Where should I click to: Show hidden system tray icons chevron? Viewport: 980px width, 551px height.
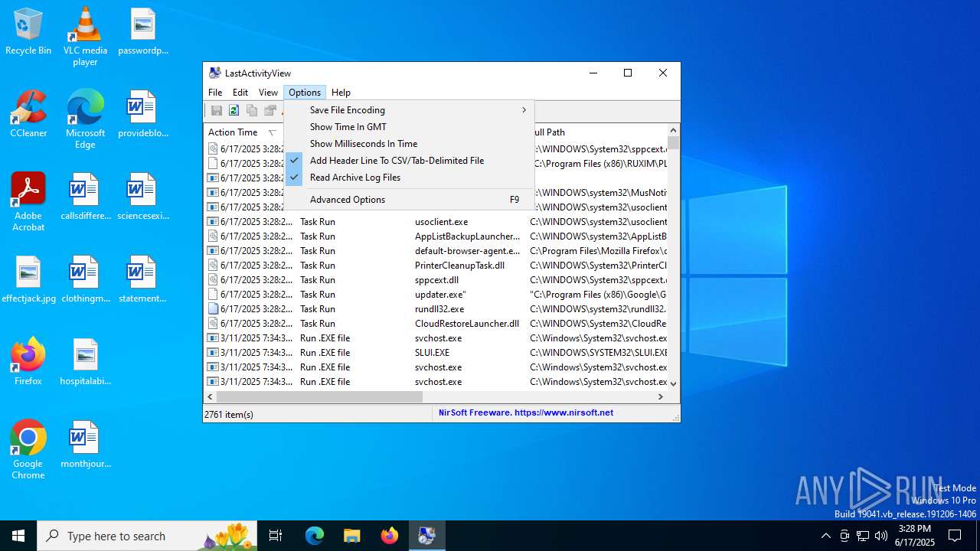(x=825, y=536)
